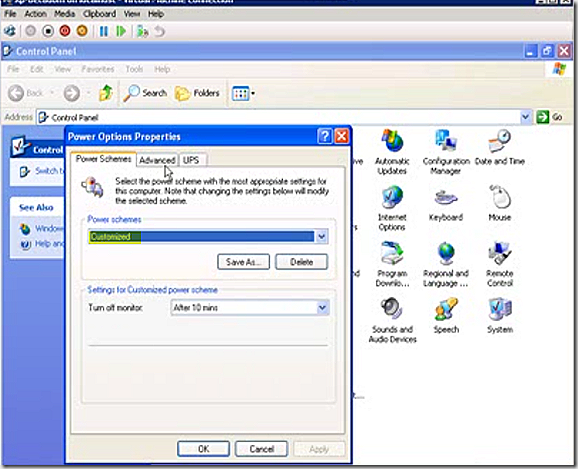Open the Views dropdown button
The height and width of the screenshot is (469, 578).
pos(243,93)
